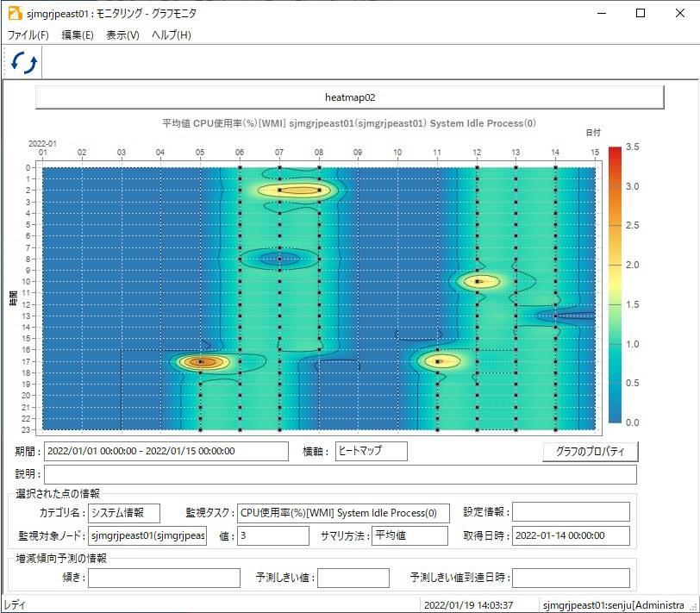This screenshot has height=613, width=700.
Task: Click the 傾き field
Action: [165, 578]
